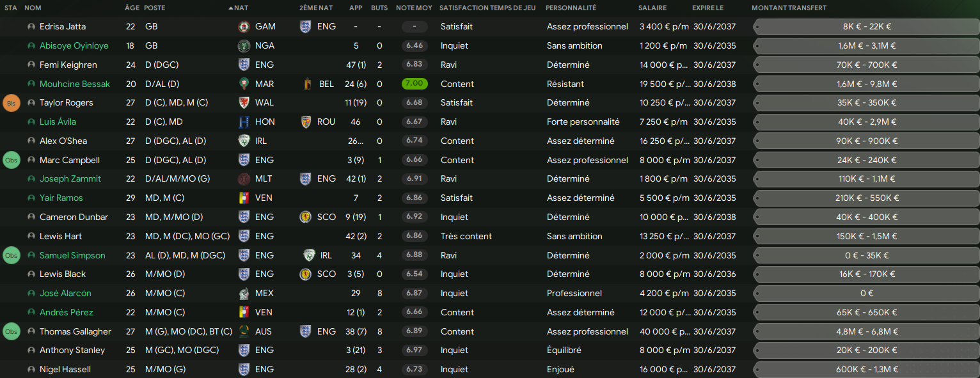Click Taylor Rogers' Wales flag icon
The image size is (980, 378).
pyautogui.click(x=244, y=103)
